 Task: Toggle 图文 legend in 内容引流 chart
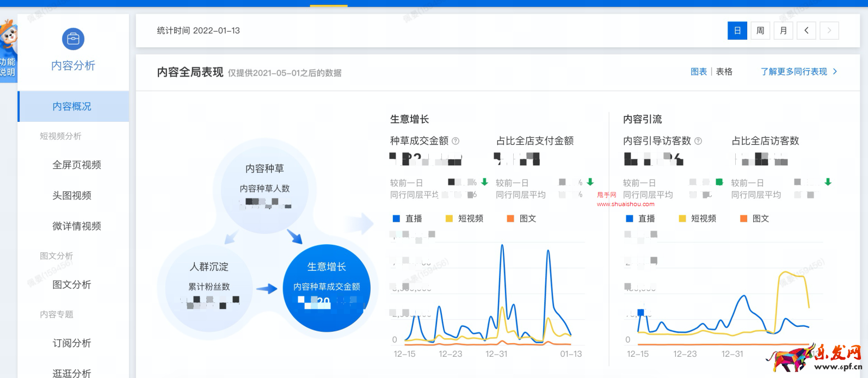(754, 219)
